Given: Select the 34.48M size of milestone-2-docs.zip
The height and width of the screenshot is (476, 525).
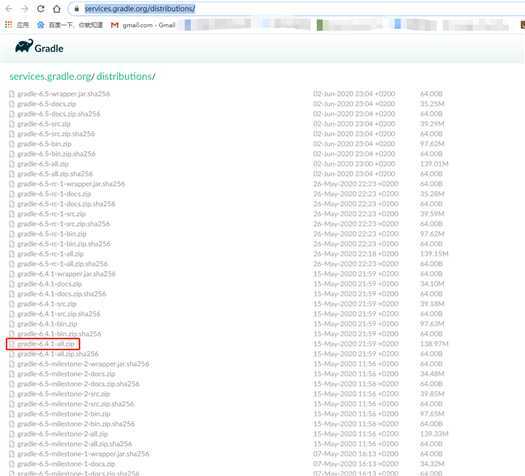Looking at the screenshot, I should click(432, 374).
